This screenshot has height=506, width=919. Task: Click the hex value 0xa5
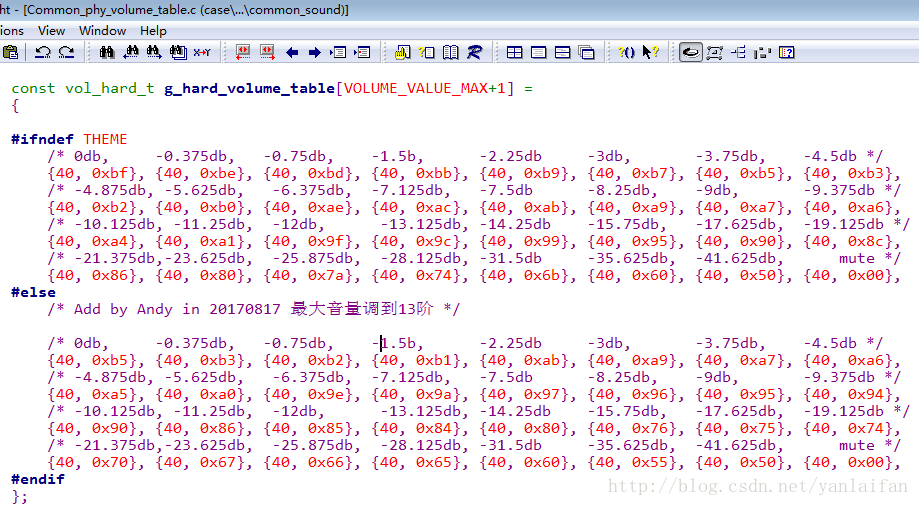110,395
